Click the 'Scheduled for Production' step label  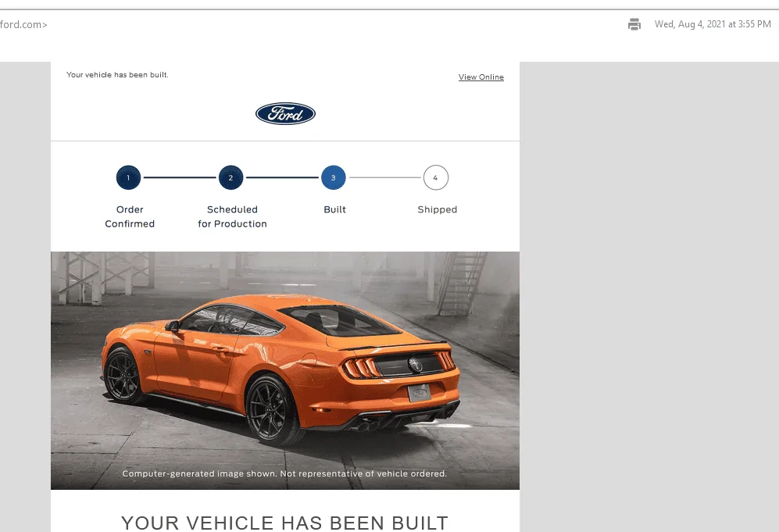point(232,216)
